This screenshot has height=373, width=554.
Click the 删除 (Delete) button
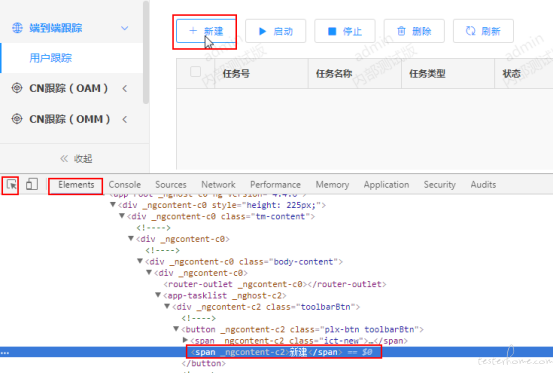[414, 31]
